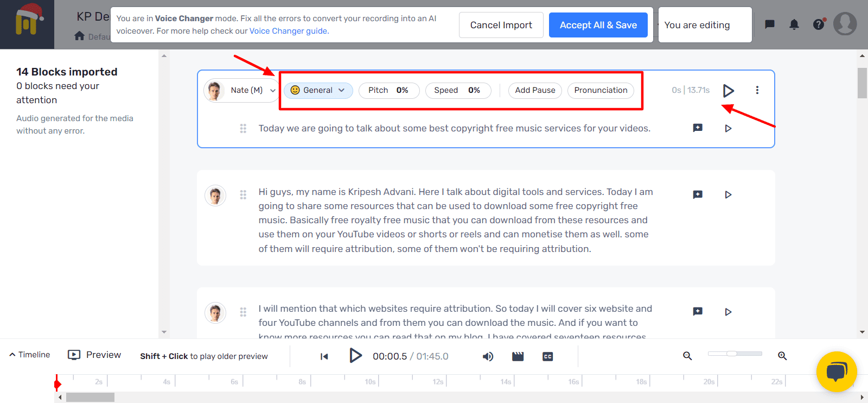Add comment to the Kripesh Advani block
Viewport: 868px width, 403px height.
pyautogui.click(x=698, y=194)
